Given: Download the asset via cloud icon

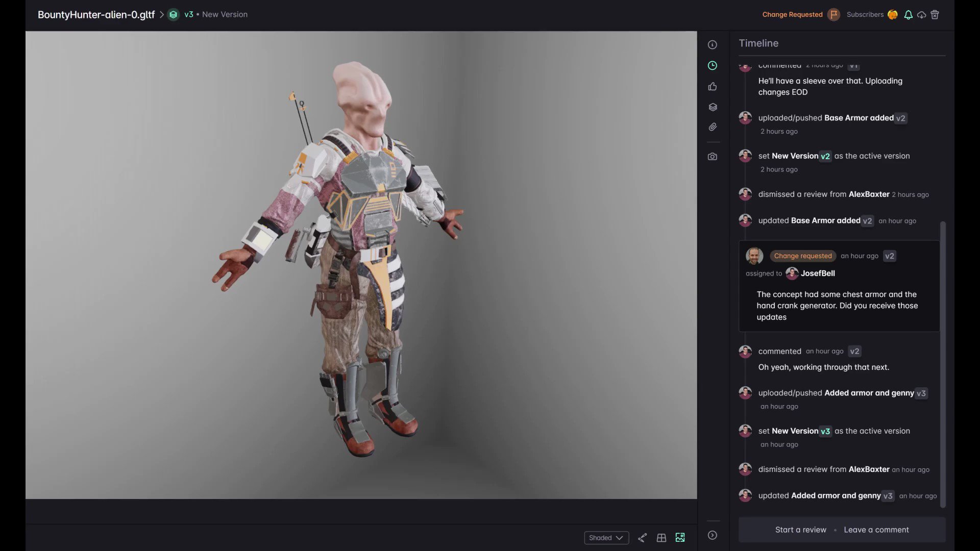Looking at the screenshot, I should pyautogui.click(x=921, y=15).
